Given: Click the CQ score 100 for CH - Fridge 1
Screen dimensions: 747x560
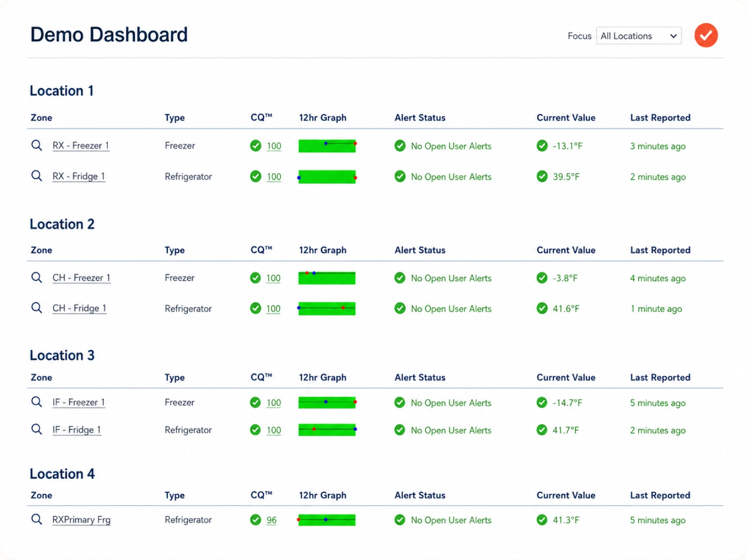Looking at the screenshot, I should pos(274,309).
